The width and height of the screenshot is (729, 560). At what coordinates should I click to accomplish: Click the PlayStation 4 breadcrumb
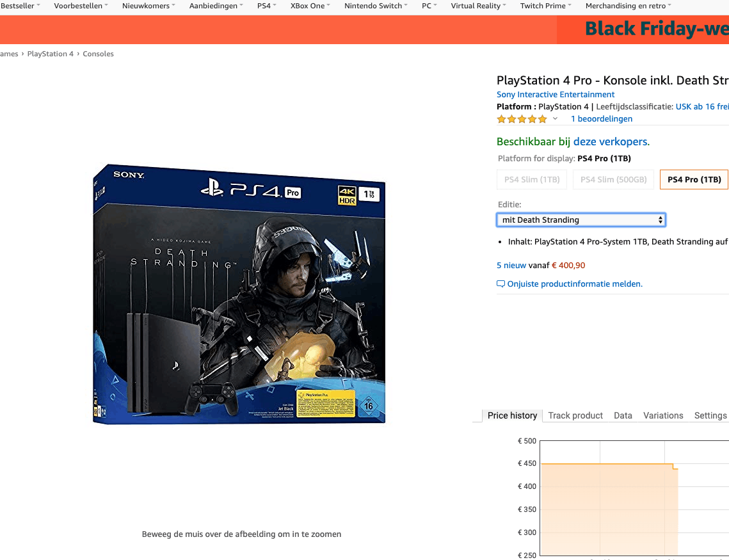pyautogui.click(x=50, y=54)
